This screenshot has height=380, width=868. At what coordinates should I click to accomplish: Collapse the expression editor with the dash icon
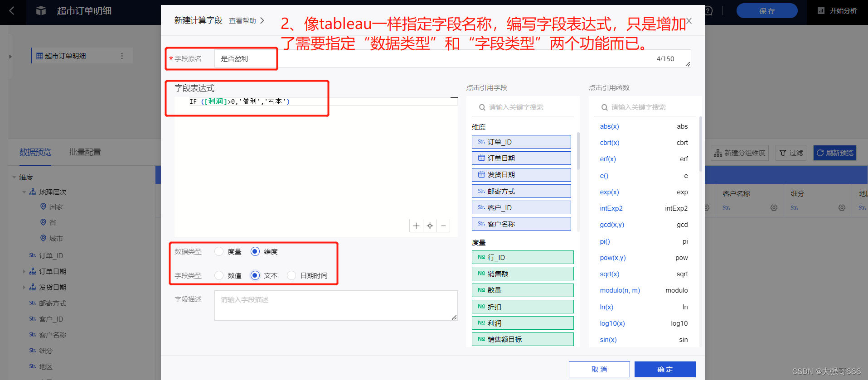click(454, 97)
